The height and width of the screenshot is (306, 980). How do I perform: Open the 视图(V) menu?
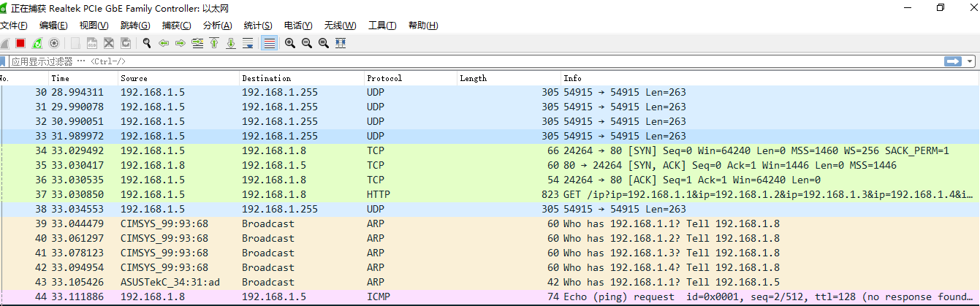94,26
